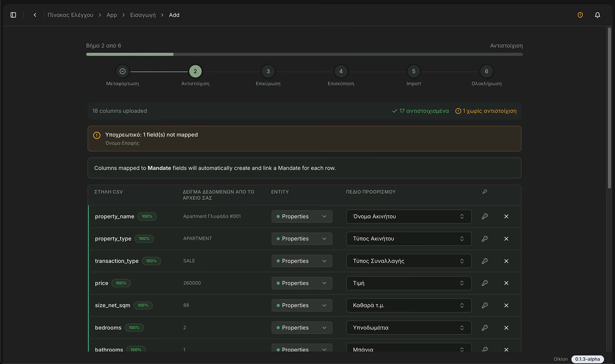Click the 0.1.3-alpha version badge

coord(588,359)
